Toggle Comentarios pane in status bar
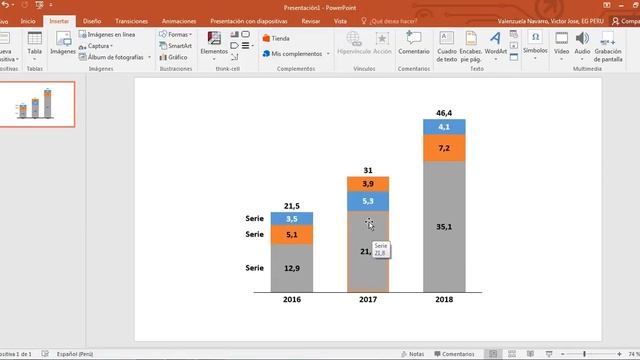This screenshot has width=640, height=360. point(454,354)
